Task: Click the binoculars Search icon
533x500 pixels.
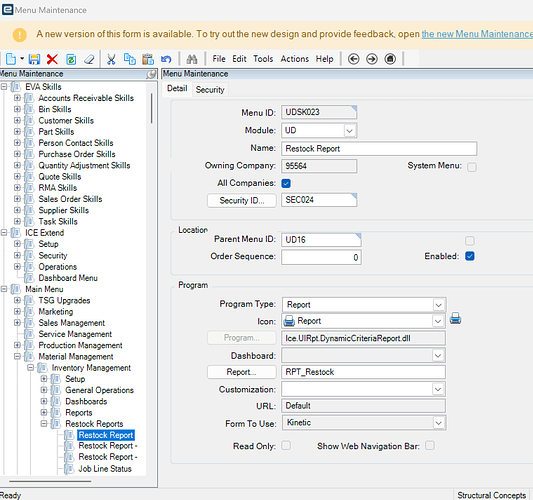Action: 192,59
